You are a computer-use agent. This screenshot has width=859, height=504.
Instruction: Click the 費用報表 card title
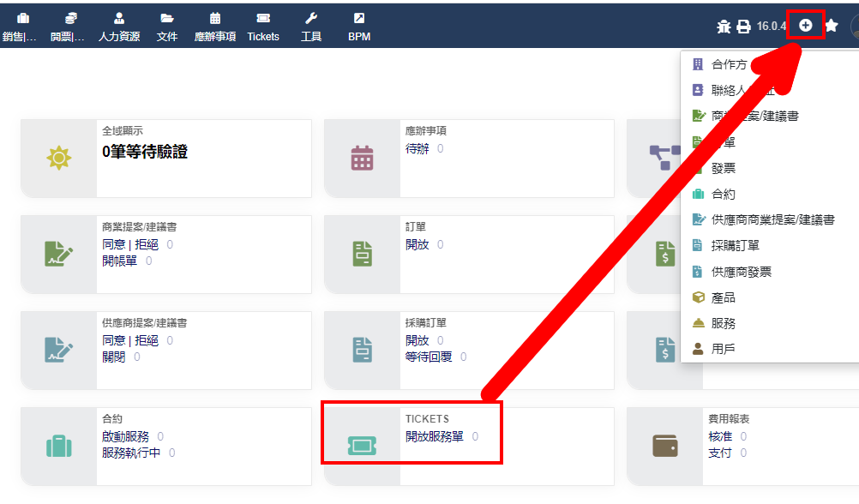pos(729,418)
